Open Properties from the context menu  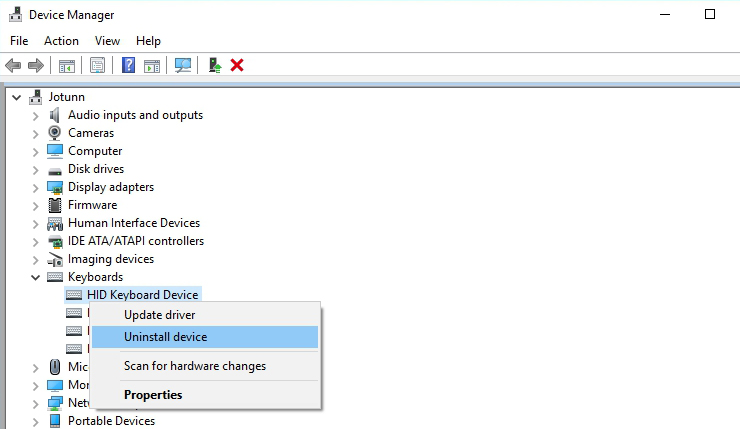[153, 394]
